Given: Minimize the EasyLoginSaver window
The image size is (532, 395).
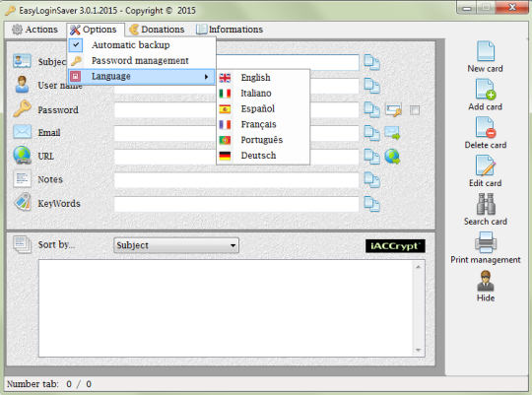Looking at the screenshot, I should (x=467, y=8).
